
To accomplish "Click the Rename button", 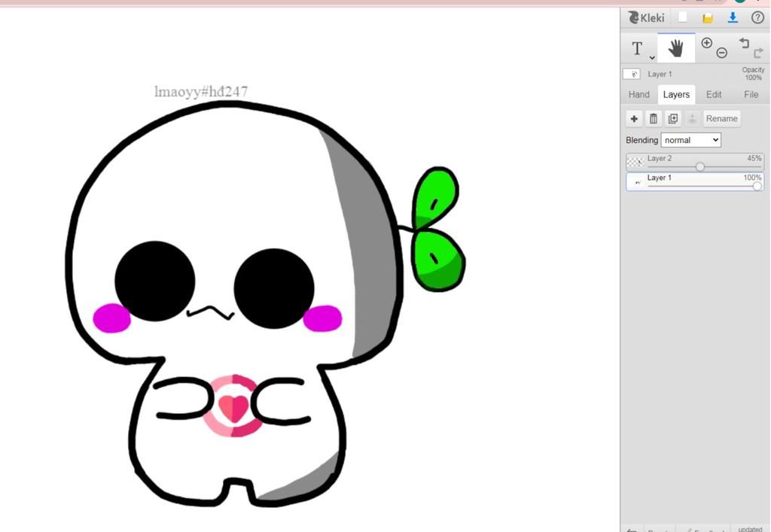I will (x=721, y=118).
